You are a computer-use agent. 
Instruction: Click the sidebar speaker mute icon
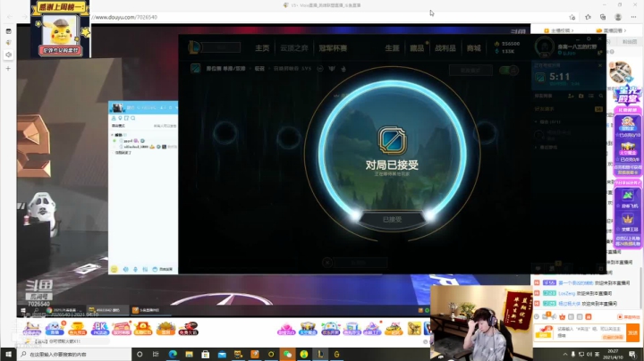pyautogui.click(x=8, y=55)
